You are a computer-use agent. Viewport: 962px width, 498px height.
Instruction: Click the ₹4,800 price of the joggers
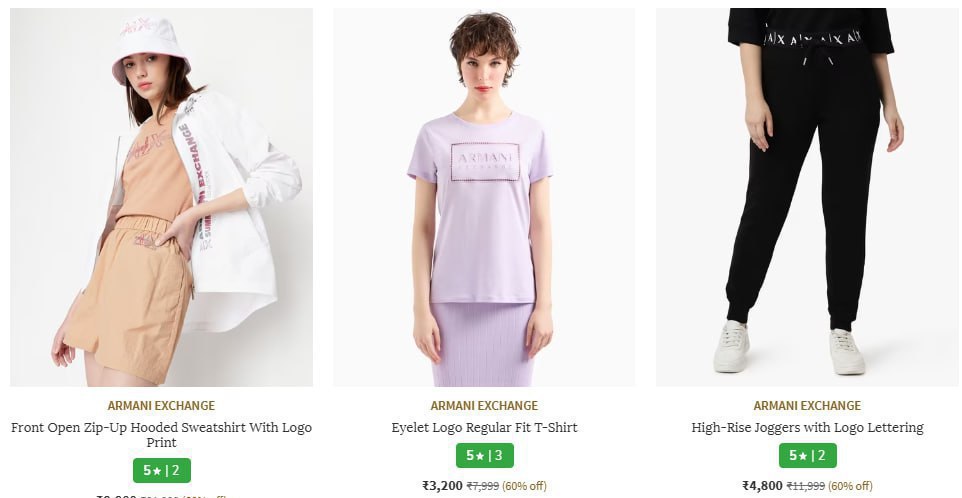coord(762,486)
